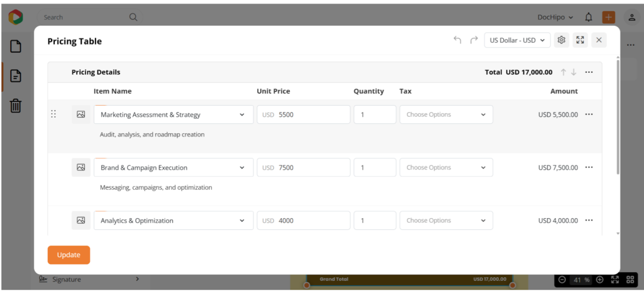The image size is (644, 291).
Task: Close the Pricing Table dialog
Action: (599, 40)
